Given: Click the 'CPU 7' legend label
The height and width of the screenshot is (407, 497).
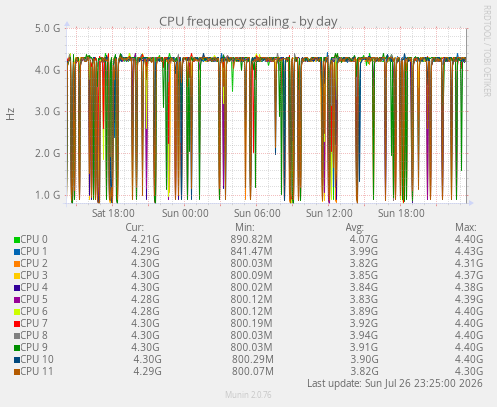Looking at the screenshot, I should pos(34,323).
